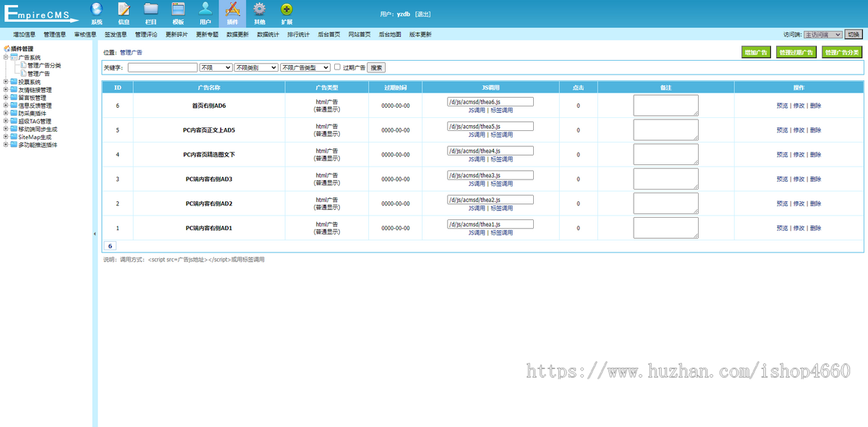Image resolution: width=868 pixels, height=427 pixels.
Task: Open the 栏目 folder icon
Action: click(150, 12)
